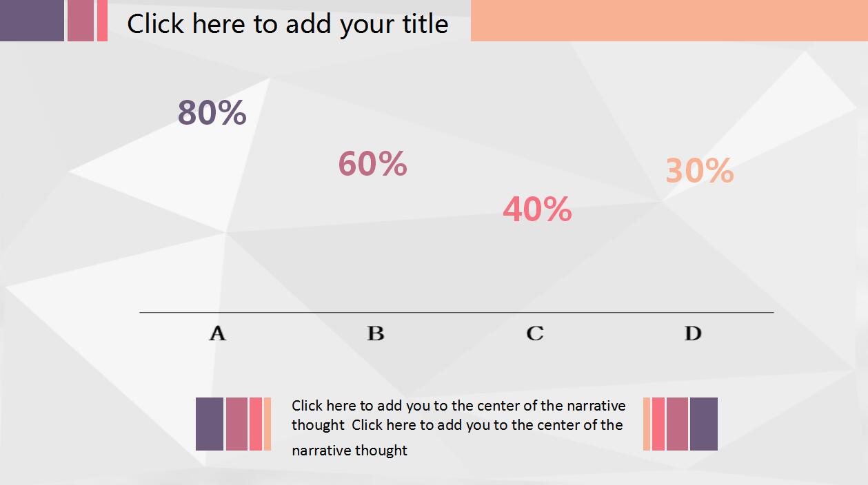This screenshot has width=868, height=485.
Task: Select the 60% mauve percentage text
Action: [372, 164]
